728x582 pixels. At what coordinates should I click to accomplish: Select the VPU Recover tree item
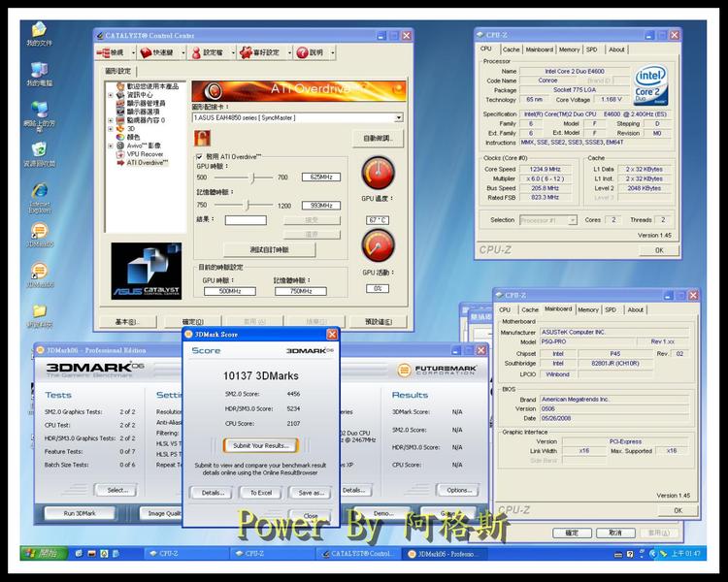145,154
